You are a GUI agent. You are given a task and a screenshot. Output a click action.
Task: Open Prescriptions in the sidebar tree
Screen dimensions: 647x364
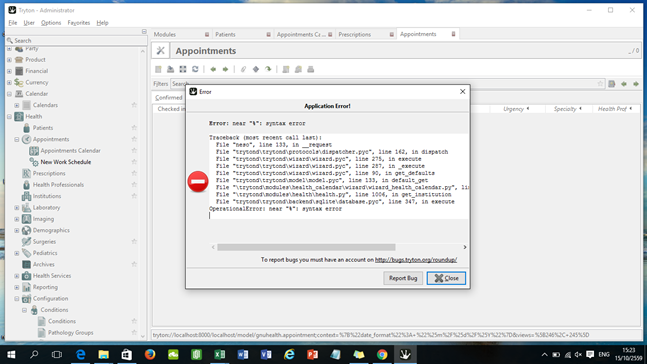point(49,173)
